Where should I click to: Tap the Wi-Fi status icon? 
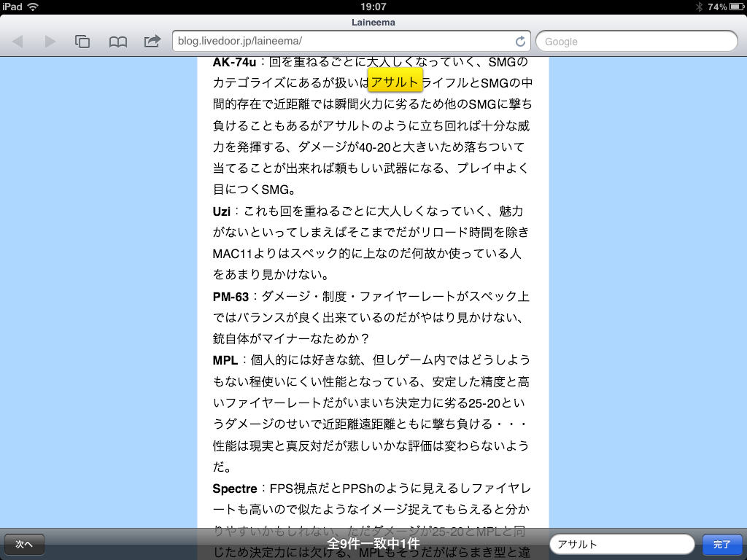[x=33, y=7]
